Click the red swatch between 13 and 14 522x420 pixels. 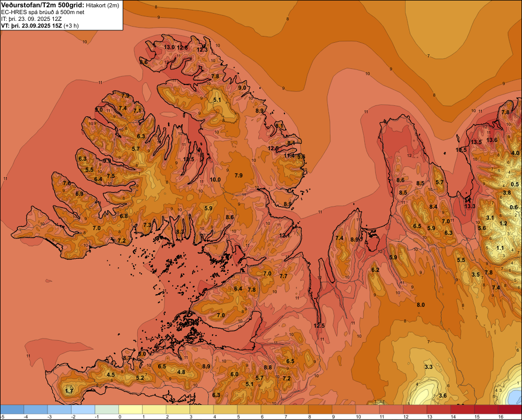point(439,409)
